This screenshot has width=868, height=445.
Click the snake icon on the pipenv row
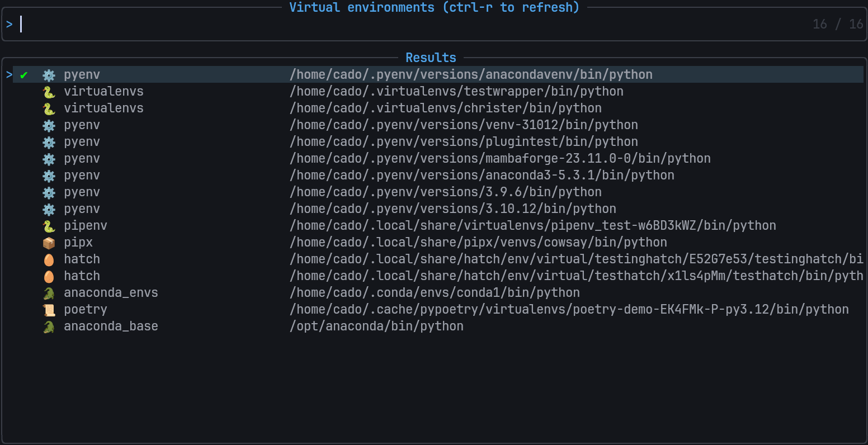[49, 226]
